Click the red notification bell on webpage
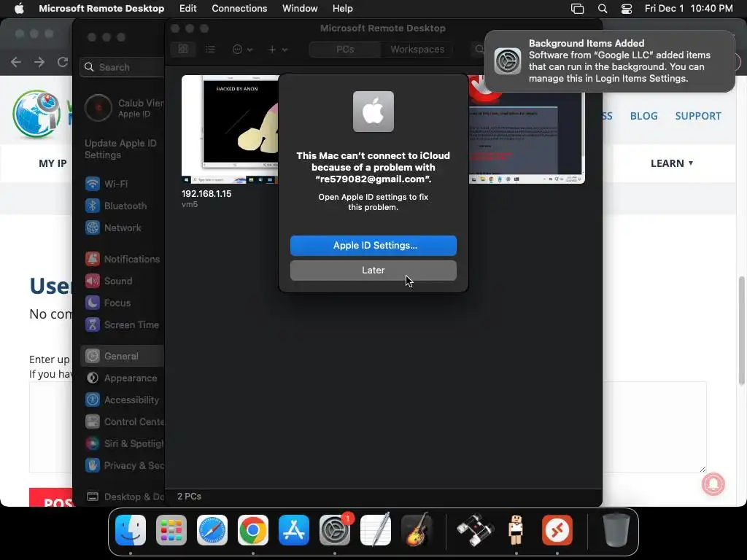The image size is (747, 560). (x=713, y=484)
